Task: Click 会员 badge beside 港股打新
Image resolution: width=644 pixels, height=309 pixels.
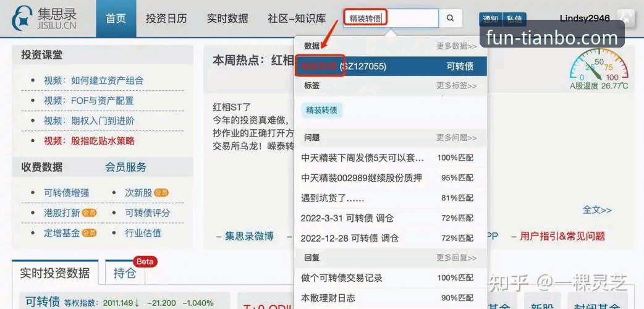Action: click(89, 213)
